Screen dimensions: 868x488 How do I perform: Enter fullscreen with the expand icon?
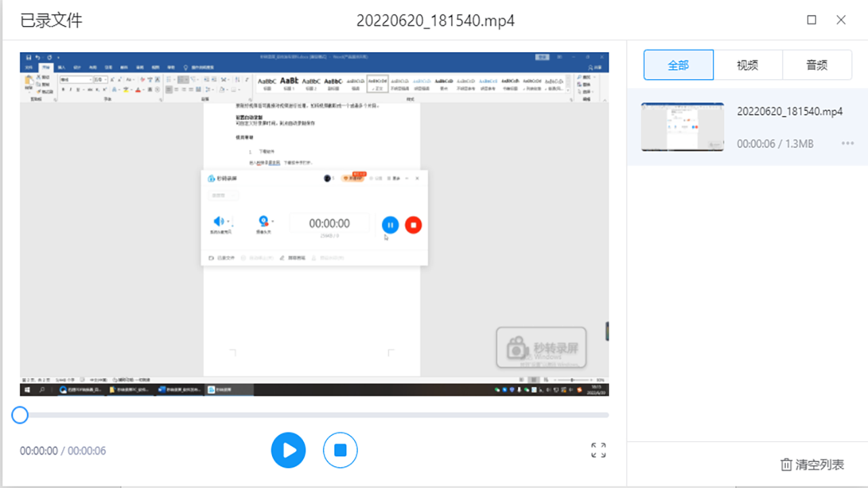click(598, 449)
